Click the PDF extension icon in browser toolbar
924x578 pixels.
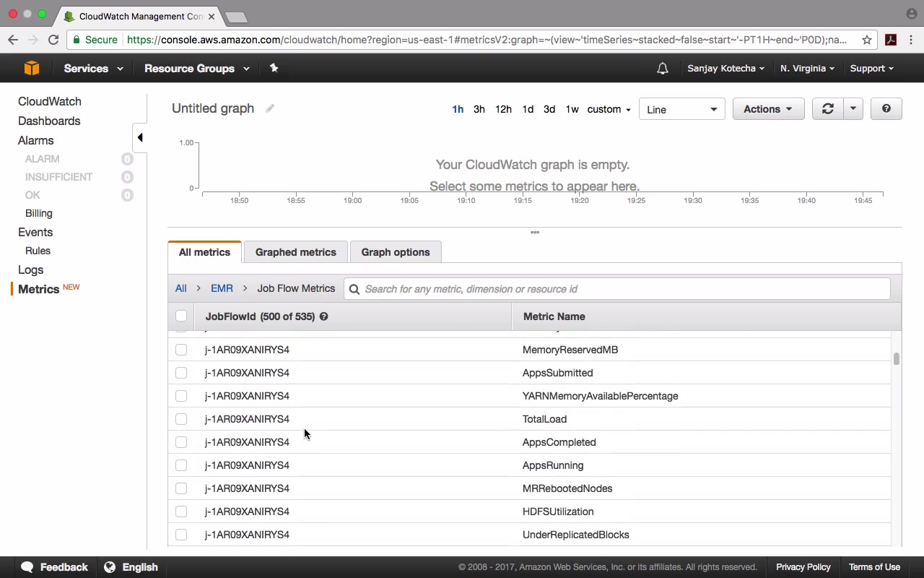click(891, 40)
